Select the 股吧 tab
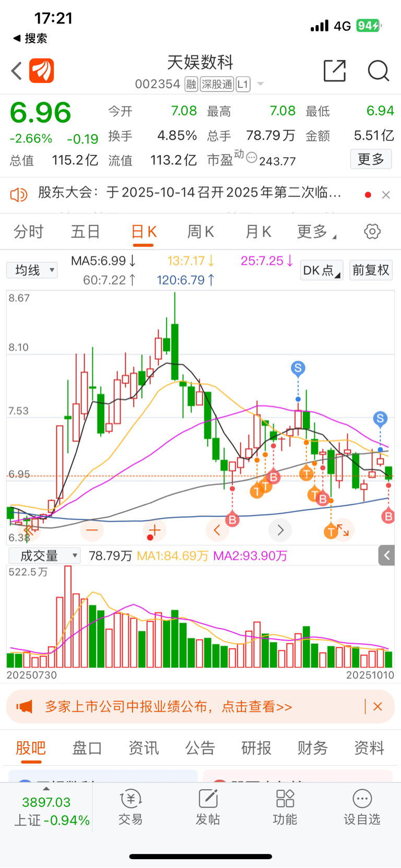 (31, 748)
